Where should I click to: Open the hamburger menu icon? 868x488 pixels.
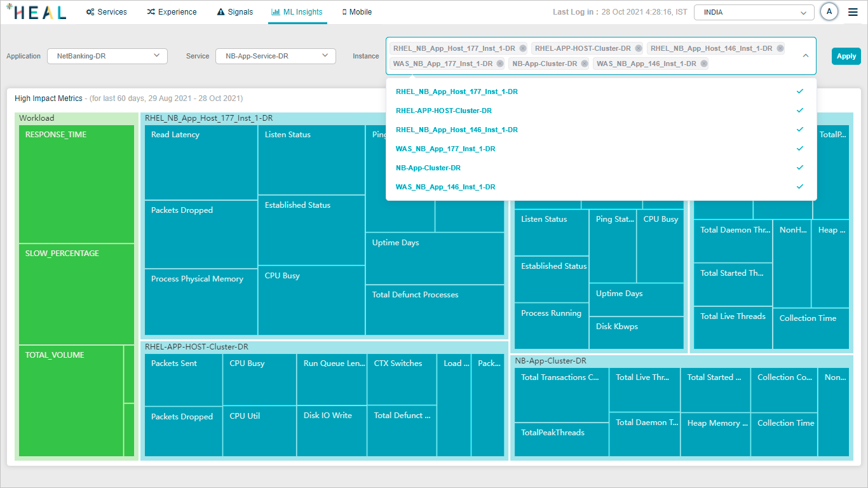(x=853, y=12)
